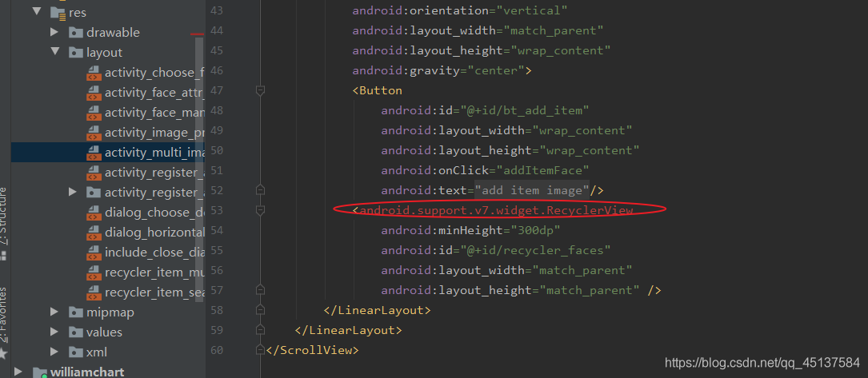Click the dialog_horizontal layout file icon
The height and width of the screenshot is (378, 868).
[x=94, y=232]
